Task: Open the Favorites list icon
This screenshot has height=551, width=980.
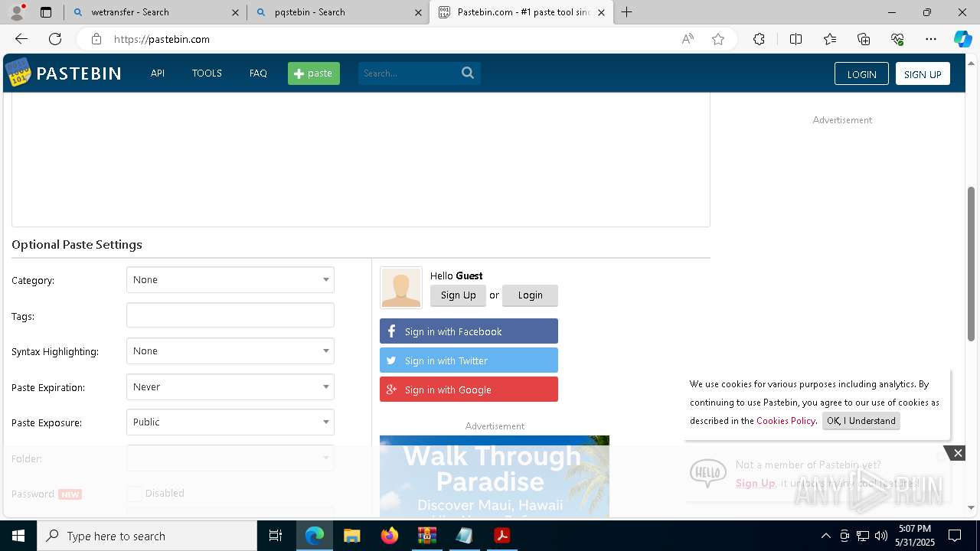Action: tap(830, 39)
